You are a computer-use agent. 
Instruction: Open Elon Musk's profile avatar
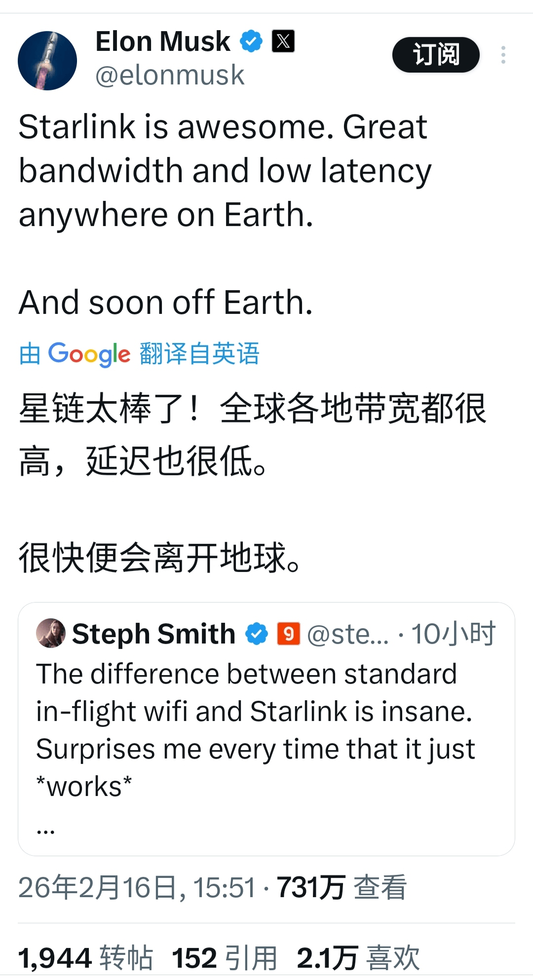tap(47, 60)
